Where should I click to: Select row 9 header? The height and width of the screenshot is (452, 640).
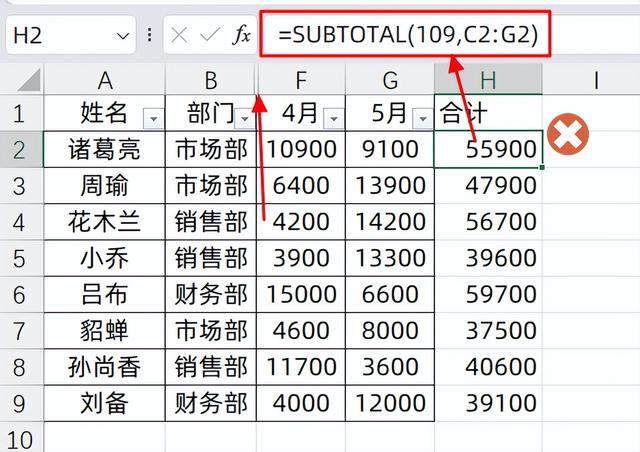click(21, 404)
